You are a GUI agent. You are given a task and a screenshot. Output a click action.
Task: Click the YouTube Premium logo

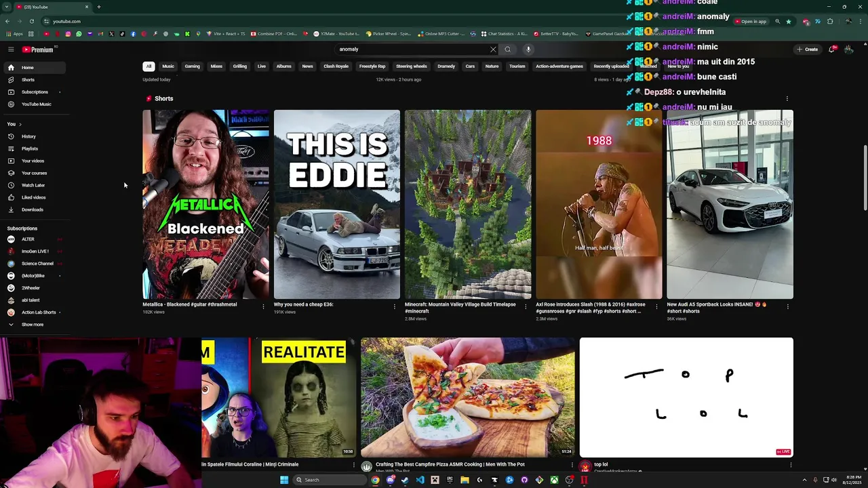(38, 49)
